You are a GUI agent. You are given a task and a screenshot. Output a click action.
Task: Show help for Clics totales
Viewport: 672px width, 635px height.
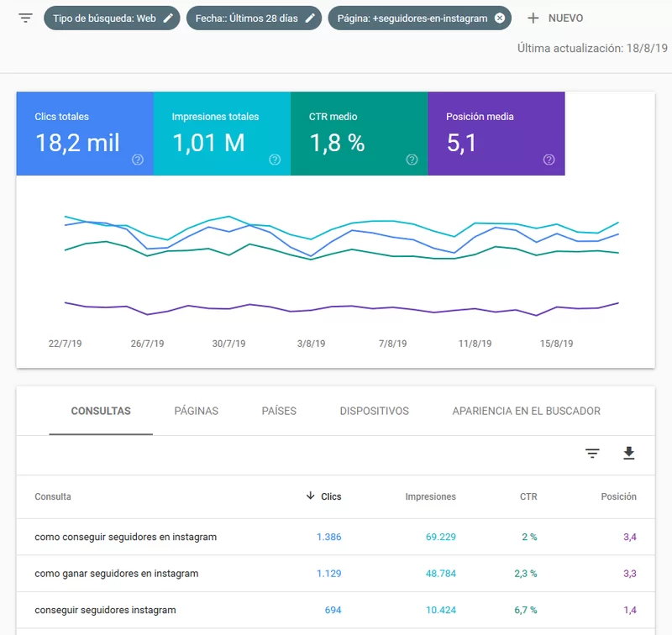(x=138, y=160)
